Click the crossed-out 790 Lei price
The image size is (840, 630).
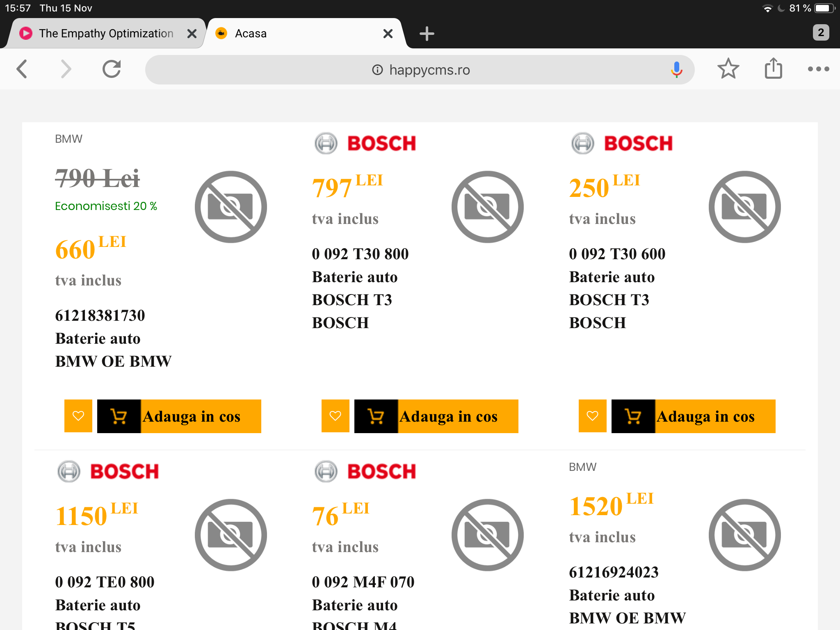tap(97, 178)
